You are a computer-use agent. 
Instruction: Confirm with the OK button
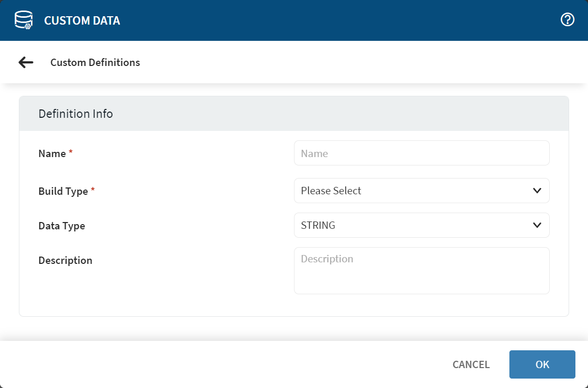click(x=542, y=364)
